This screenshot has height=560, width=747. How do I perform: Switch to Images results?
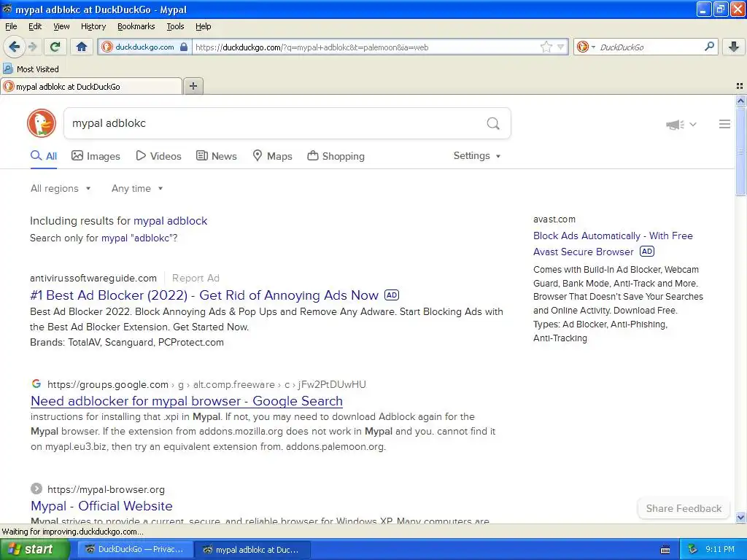(96, 156)
